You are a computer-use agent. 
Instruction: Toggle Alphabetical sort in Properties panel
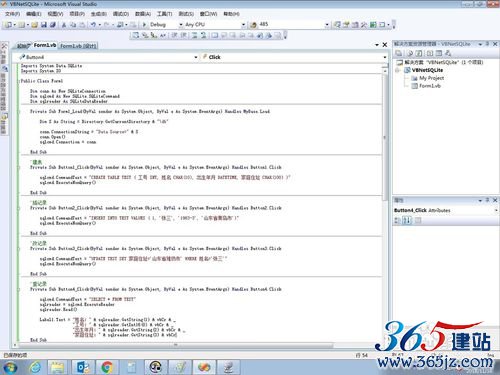407,220
